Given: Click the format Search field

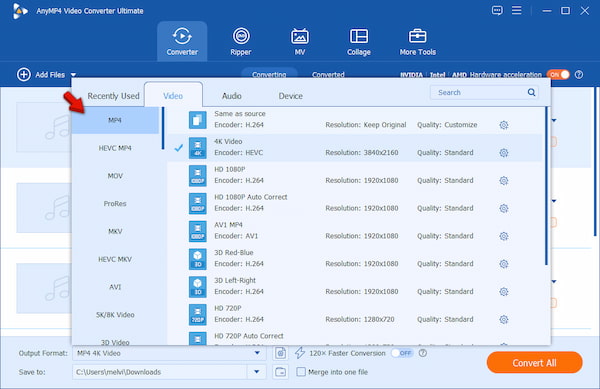Looking at the screenshot, I should click(484, 92).
